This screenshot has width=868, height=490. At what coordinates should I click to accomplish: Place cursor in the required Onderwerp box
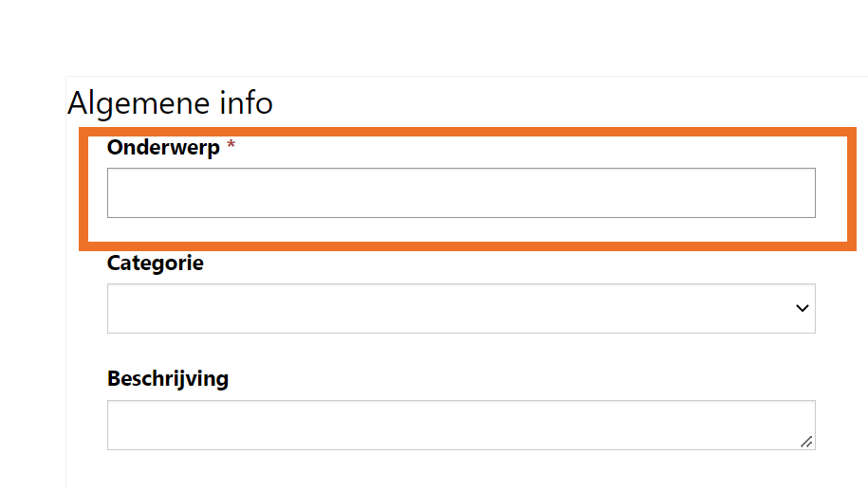point(461,193)
